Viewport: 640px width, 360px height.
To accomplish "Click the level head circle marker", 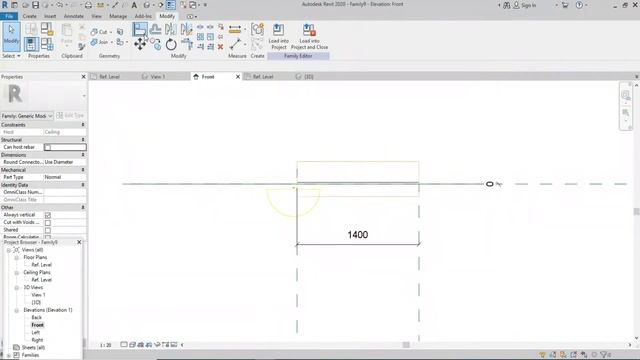I will click(490, 184).
